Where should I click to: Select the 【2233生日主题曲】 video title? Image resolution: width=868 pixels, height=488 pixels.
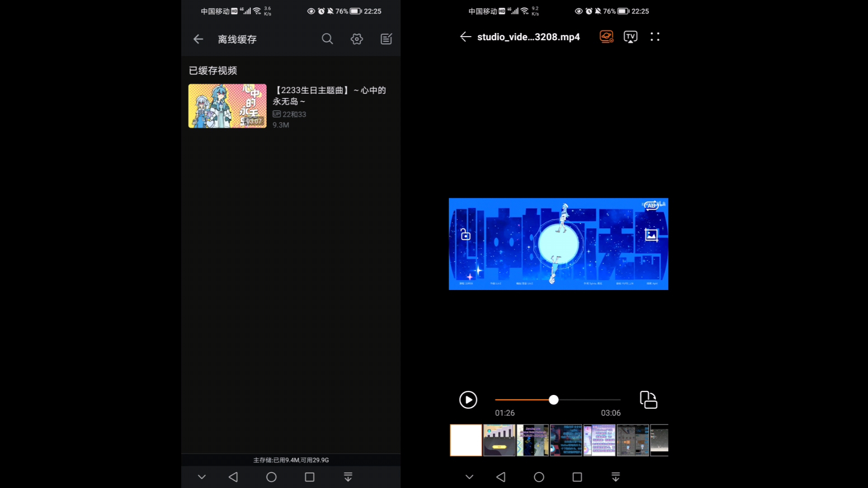(x=330, y=96)
